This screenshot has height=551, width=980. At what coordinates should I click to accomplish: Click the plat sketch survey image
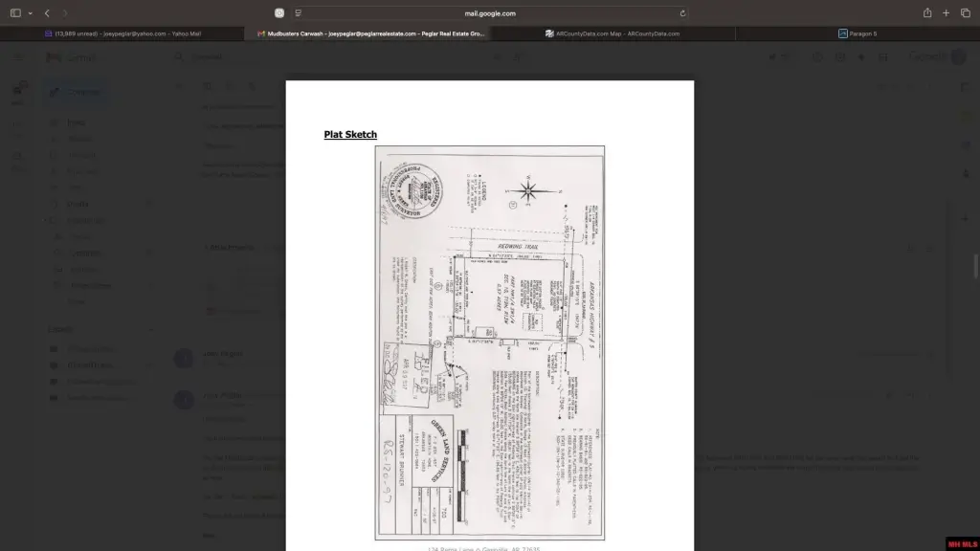(x=489, y=342)
